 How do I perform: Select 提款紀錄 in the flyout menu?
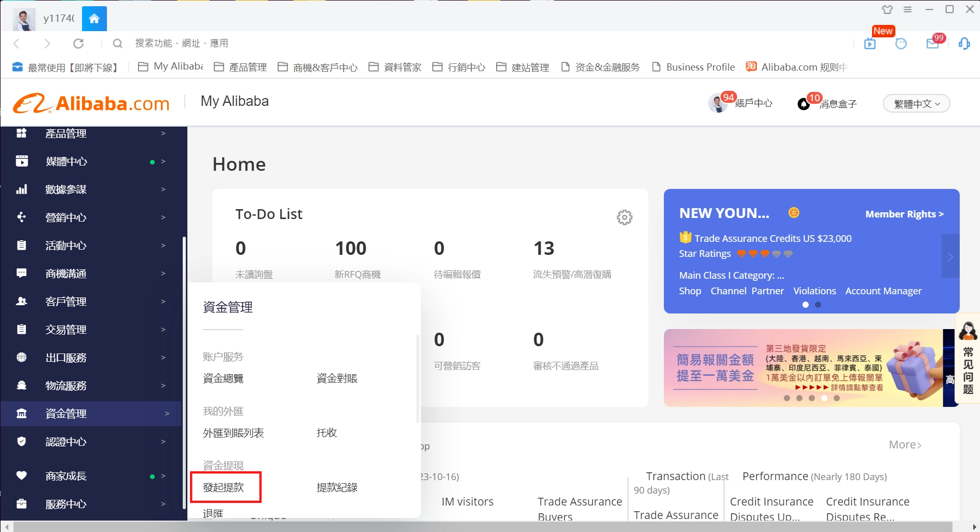click(x=337, y=487)
